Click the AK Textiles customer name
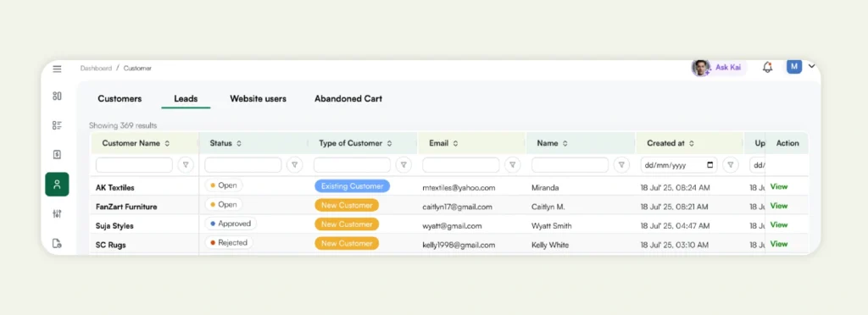The width and height of the screenshot is (868, 315). (115, 188)
